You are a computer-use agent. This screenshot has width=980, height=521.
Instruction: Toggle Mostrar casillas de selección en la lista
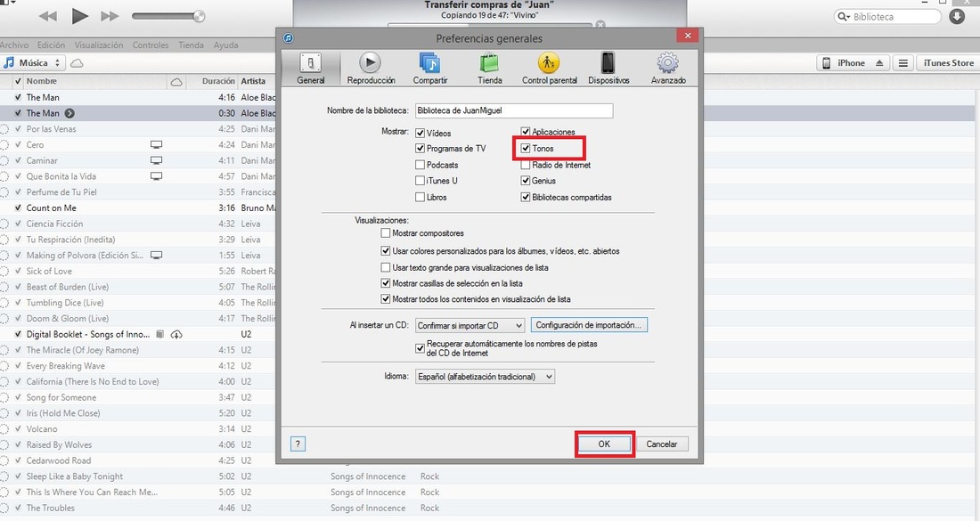click(386, 283)
